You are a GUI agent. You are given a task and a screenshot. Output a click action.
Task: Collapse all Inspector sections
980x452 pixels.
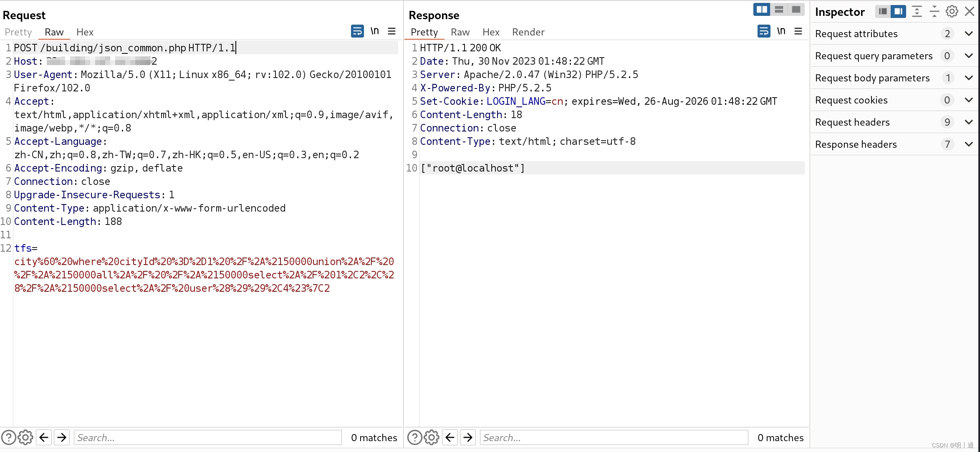934,11
